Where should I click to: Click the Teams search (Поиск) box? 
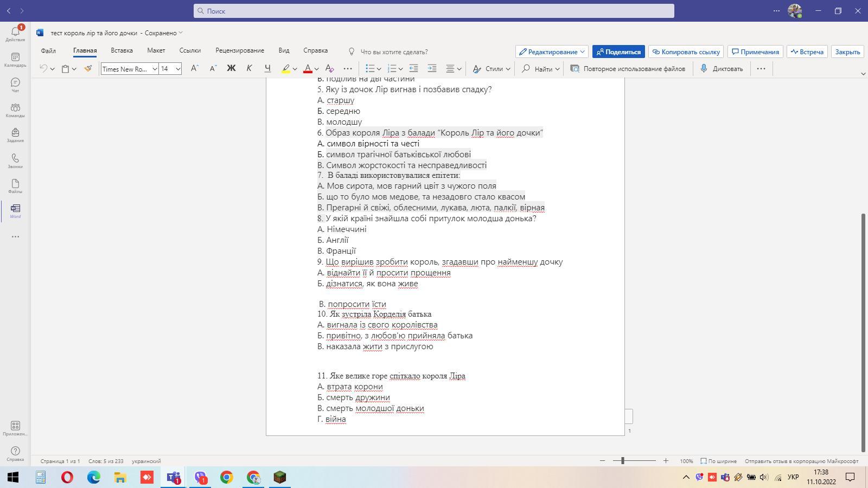[434, 11]
